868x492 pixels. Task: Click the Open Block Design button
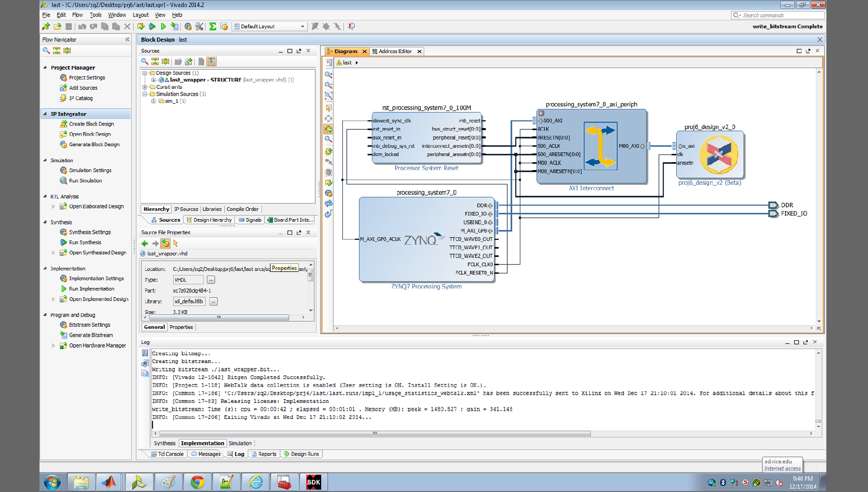coord(88,134)
